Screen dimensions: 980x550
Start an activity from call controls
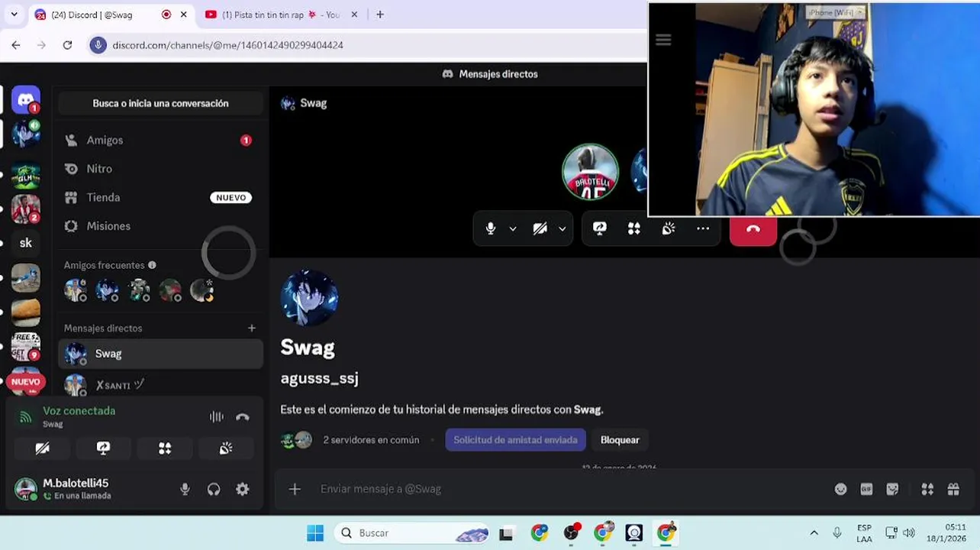tap(634, 228)
